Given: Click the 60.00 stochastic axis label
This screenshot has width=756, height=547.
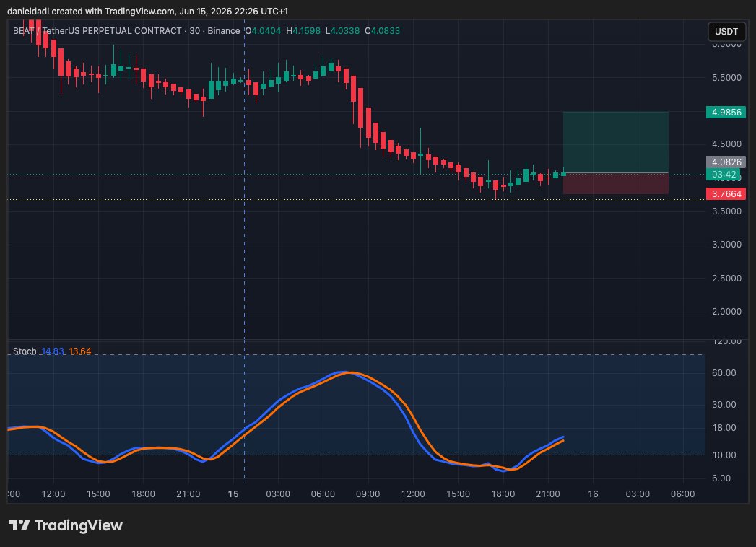Looking at the screenshot, I should (x=724, y=372).
